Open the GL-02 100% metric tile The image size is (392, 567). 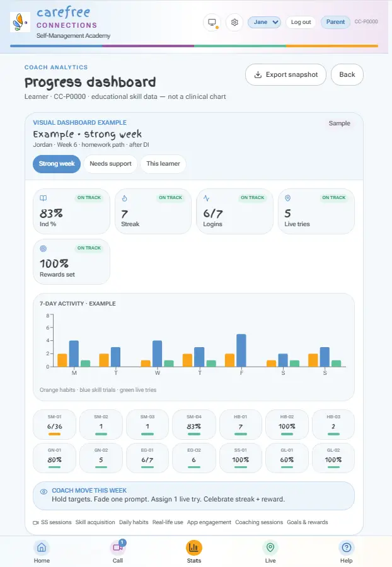[333, 458]
